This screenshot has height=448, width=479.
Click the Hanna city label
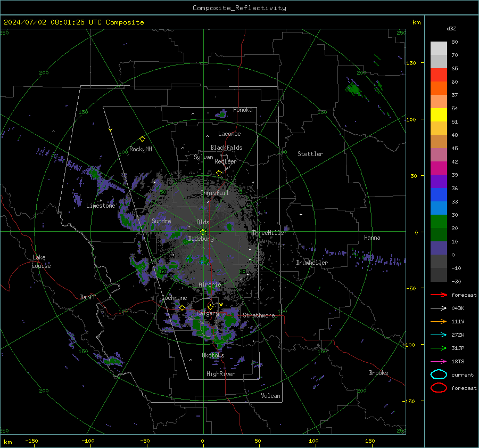pos(372,238)
